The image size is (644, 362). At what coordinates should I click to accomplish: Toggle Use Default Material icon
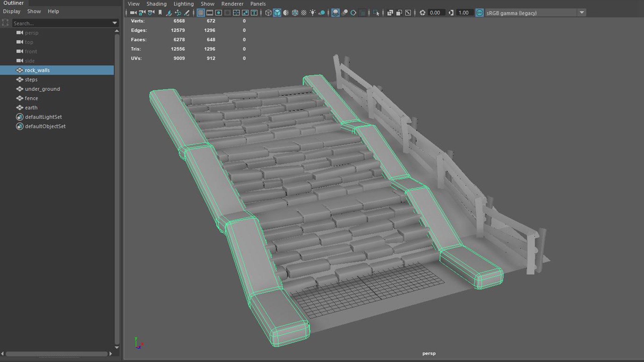286,13
